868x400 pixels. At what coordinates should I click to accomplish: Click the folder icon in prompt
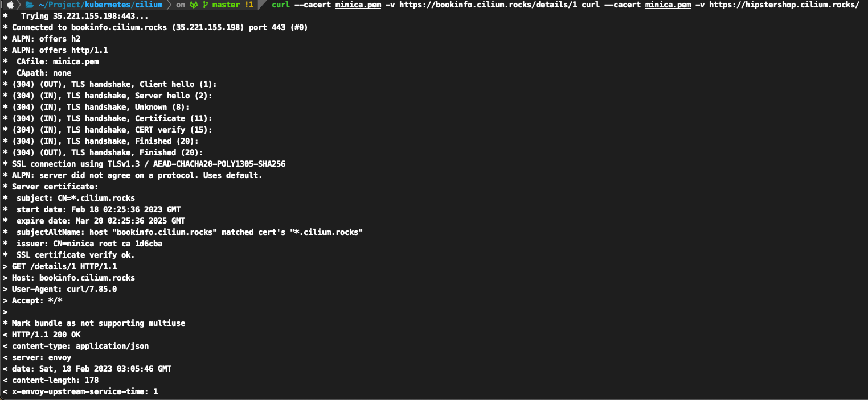coord(29,5)
